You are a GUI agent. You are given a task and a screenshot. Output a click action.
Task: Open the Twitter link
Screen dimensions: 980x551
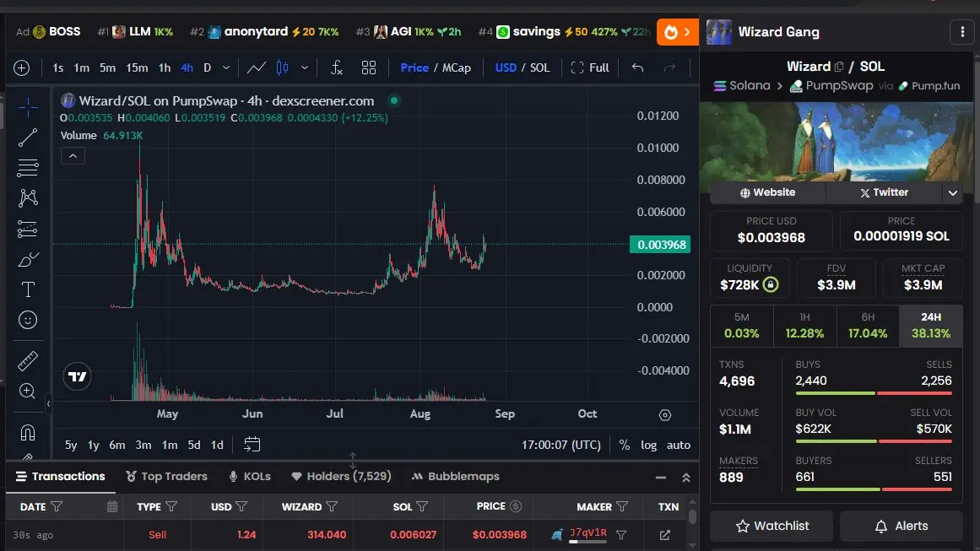884,192
